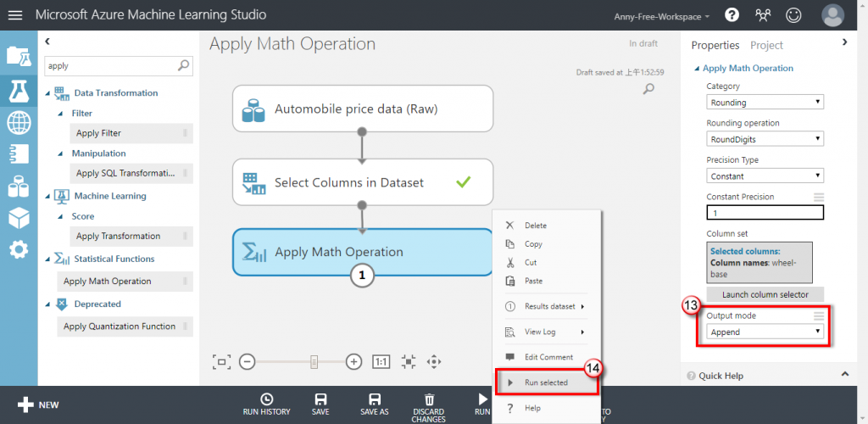Open Datasets cylinders icon in sidebar
868x424 pixels.
19,186
